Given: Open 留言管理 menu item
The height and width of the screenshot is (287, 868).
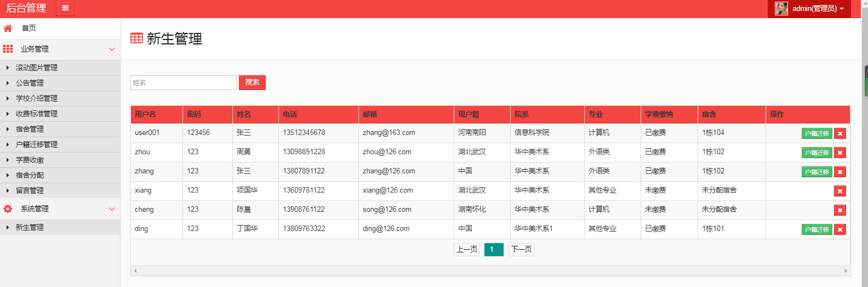Looking at the screenshot, I should point(60,190).
